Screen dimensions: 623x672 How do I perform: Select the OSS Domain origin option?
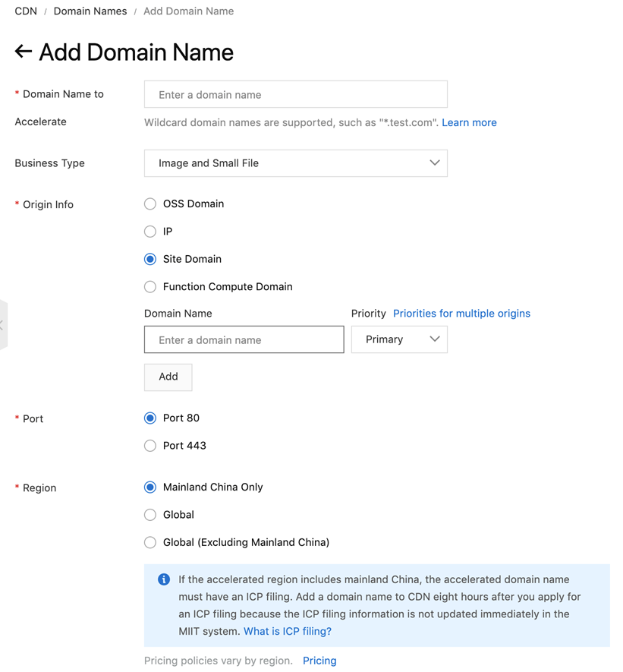150,203
